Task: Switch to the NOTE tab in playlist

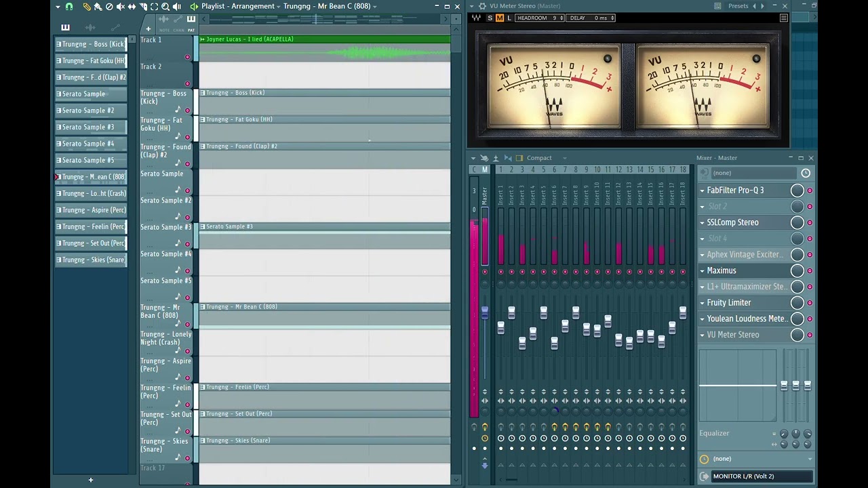Action: (164, 30)
